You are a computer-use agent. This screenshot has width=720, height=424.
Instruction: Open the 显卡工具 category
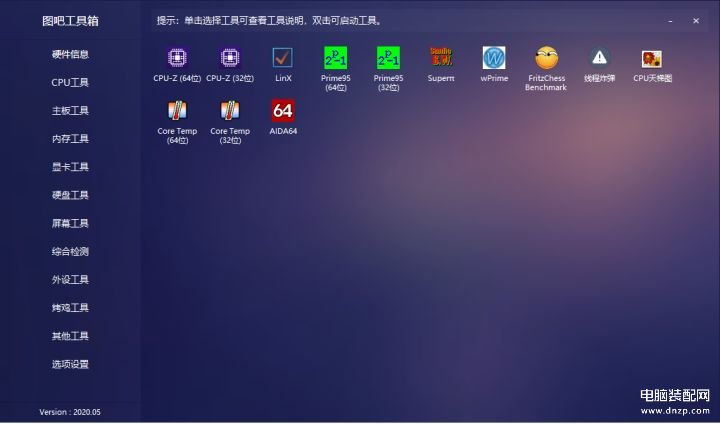[x=70, y=167]
